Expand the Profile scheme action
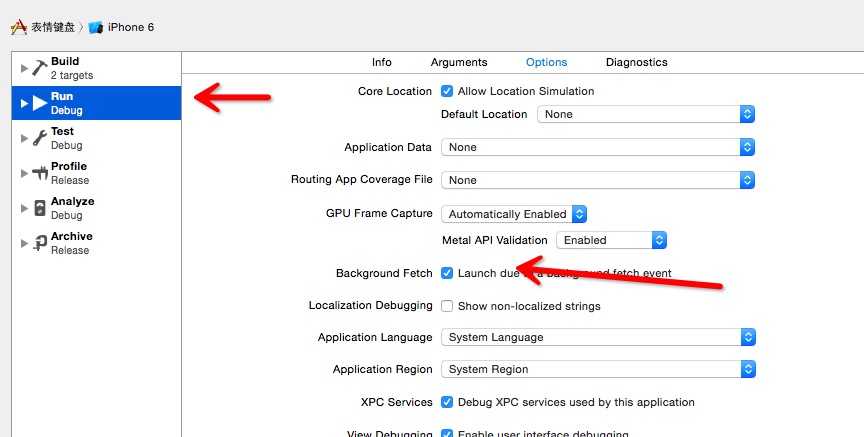 (x=24, y=173)
